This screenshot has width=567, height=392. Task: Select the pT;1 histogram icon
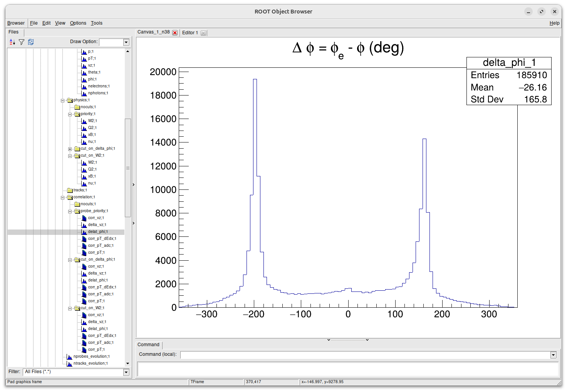84,59
